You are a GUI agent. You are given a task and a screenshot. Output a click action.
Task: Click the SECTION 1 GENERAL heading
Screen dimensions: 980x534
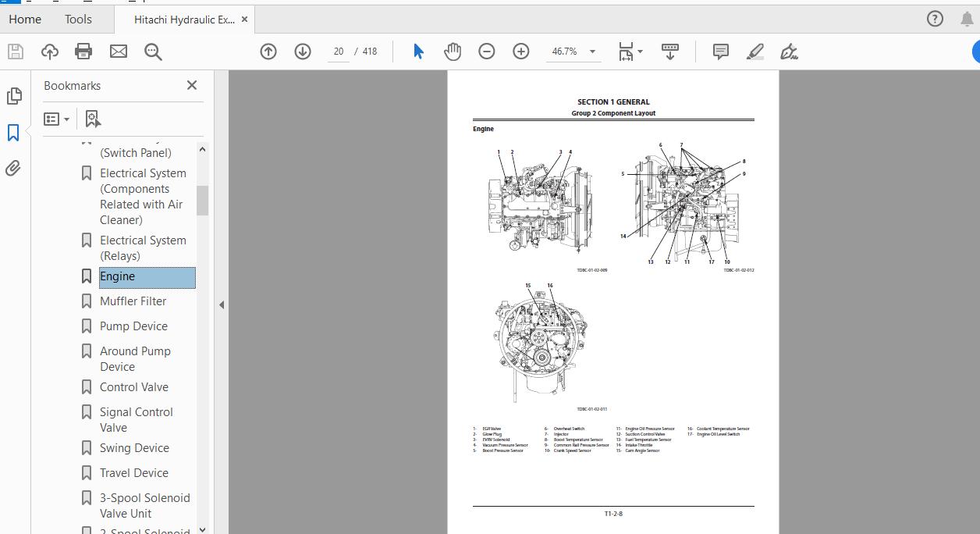pos(613,101)
